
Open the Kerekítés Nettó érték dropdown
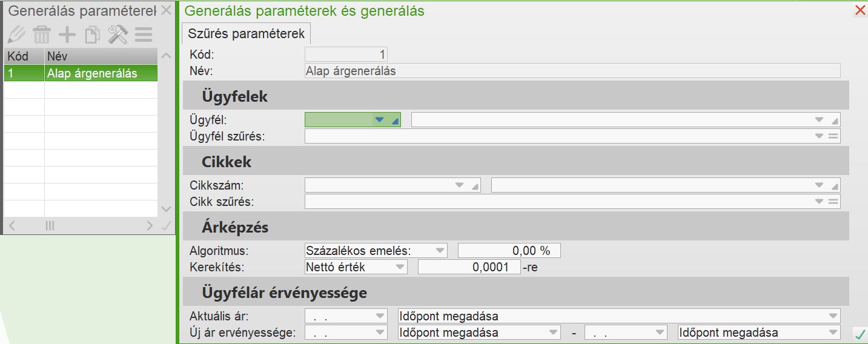400,266
